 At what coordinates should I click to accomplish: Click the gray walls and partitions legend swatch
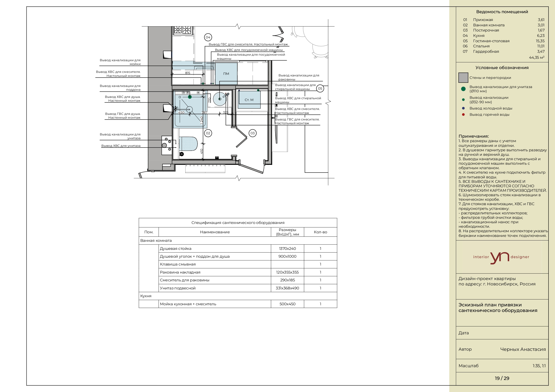[463, 78]
